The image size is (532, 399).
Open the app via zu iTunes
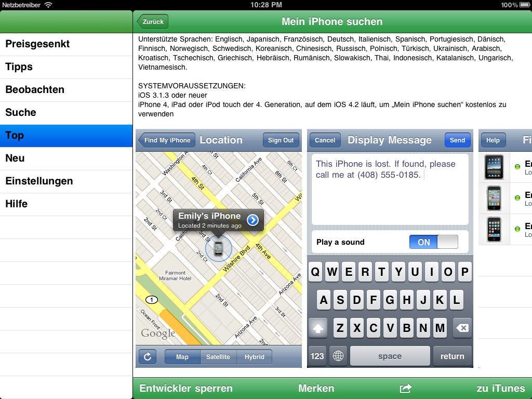pos(501,388)
